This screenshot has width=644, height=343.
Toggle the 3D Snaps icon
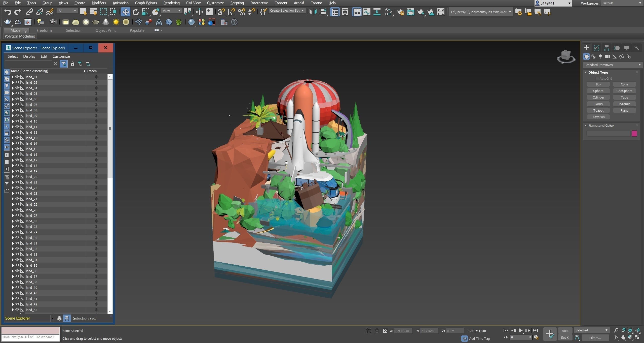(221, 12)
